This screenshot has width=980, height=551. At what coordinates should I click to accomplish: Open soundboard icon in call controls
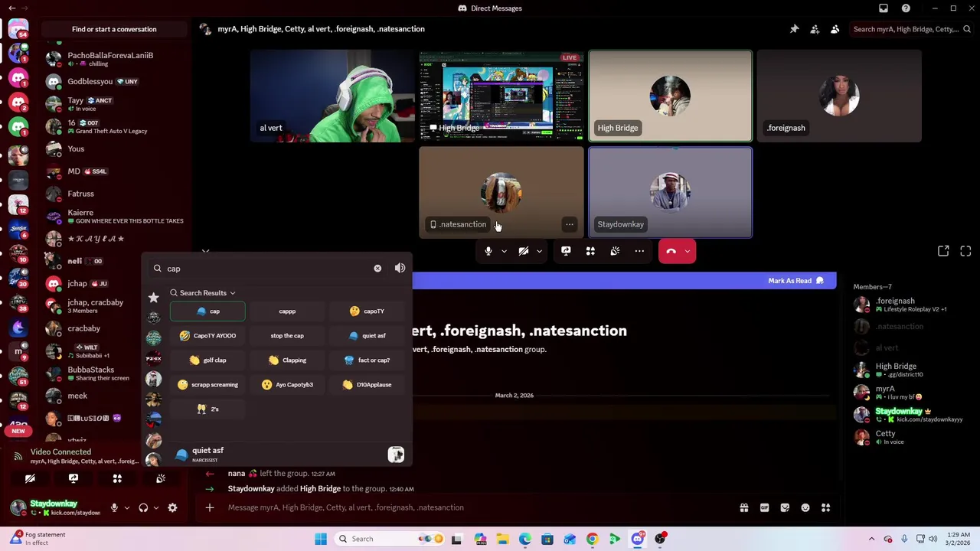615,251
